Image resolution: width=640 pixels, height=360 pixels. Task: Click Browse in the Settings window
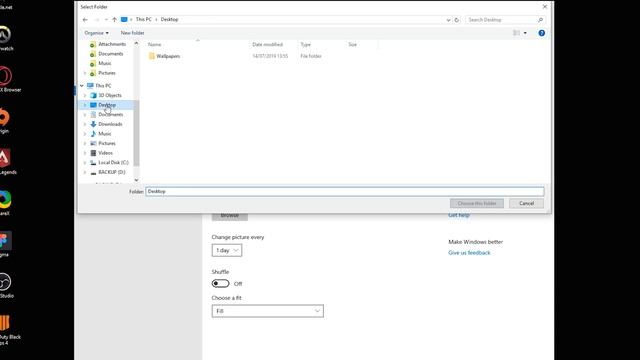[229, 216]
